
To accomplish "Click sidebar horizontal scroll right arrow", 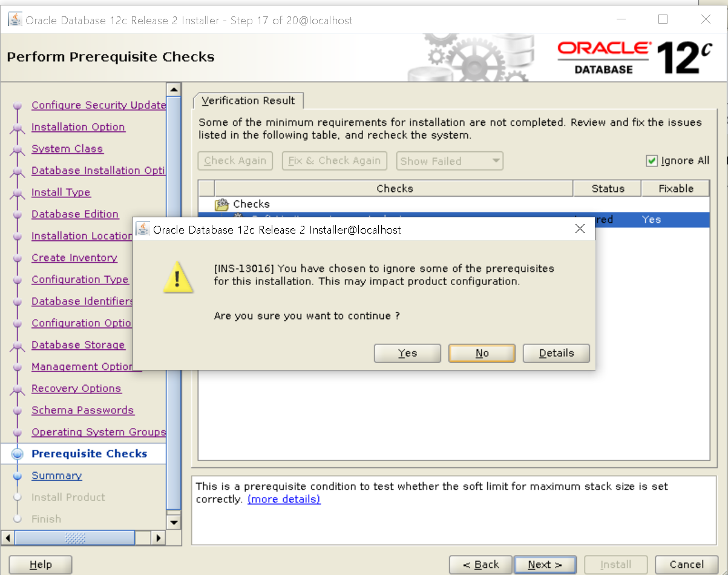I will (158, 537).
